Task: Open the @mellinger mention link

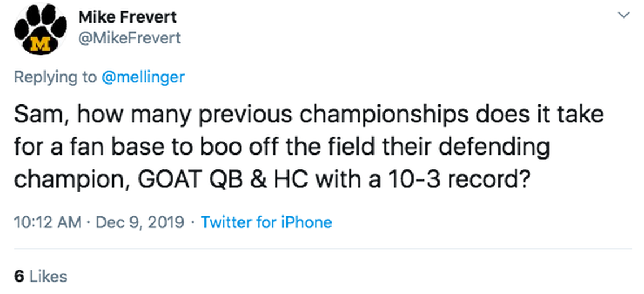Action: [x=143, y=77]
